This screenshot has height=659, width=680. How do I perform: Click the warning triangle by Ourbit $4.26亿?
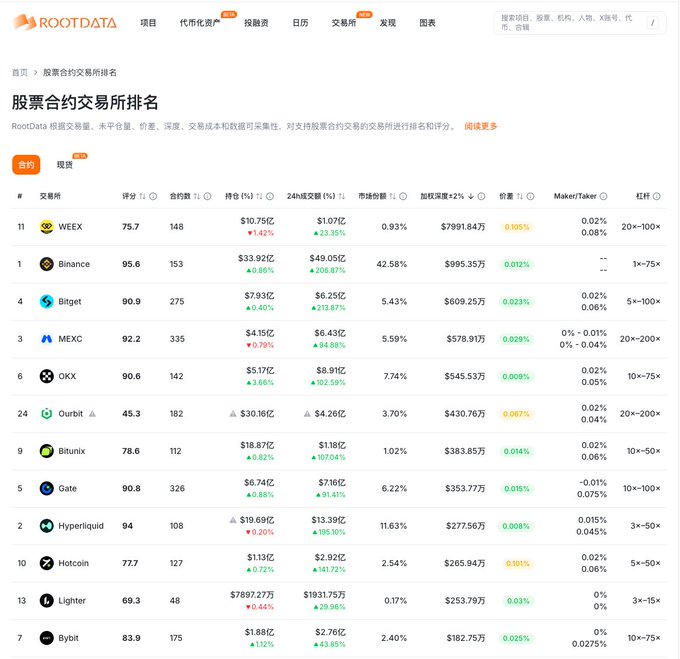click(x=307, y=414)
